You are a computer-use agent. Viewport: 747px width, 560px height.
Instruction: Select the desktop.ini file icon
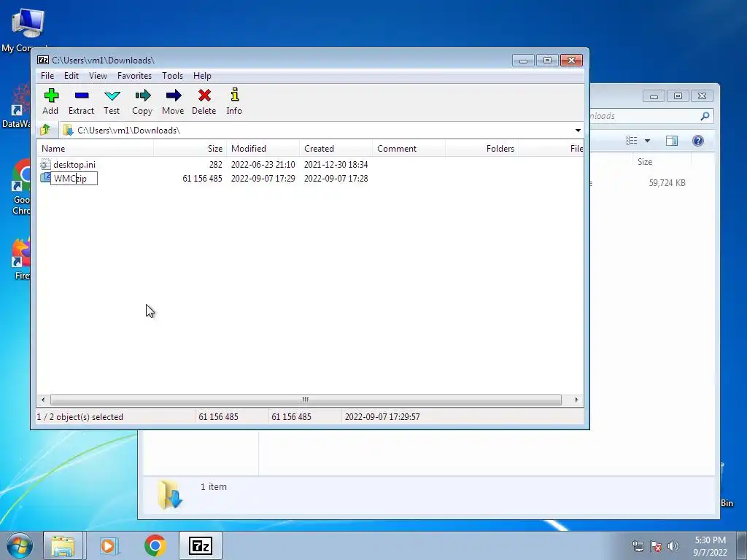pyautogui.click(x=45, y=164)
